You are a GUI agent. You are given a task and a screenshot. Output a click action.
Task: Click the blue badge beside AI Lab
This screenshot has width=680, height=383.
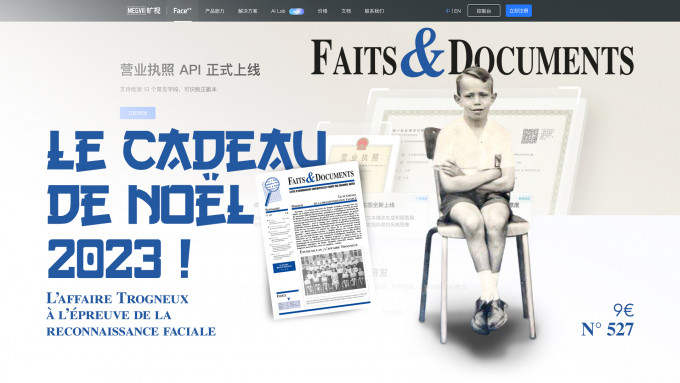pyautogui.click(x=297, y=11)
